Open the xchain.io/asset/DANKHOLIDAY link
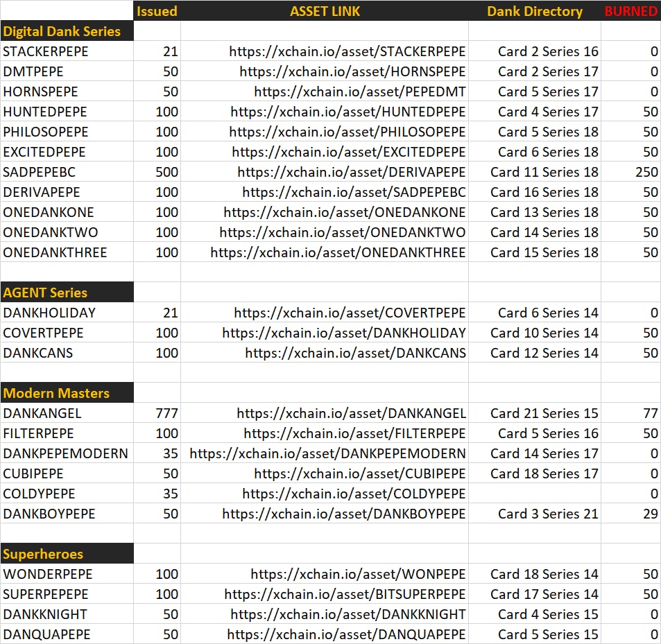 (344, 333)
